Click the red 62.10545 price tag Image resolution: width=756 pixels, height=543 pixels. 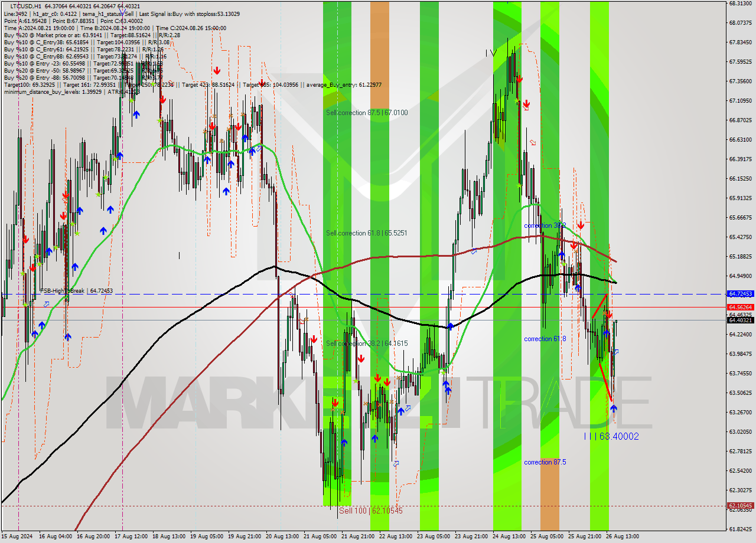(741, 506)
